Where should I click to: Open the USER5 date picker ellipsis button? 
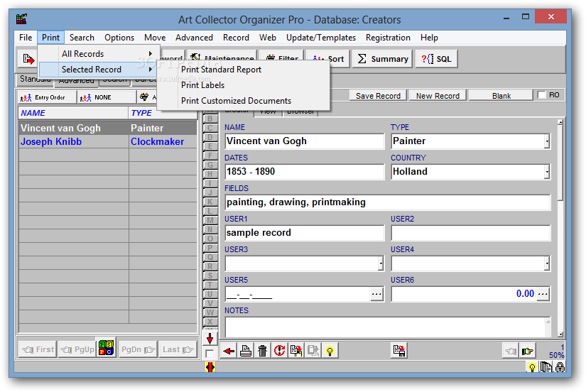click(376, 295)
